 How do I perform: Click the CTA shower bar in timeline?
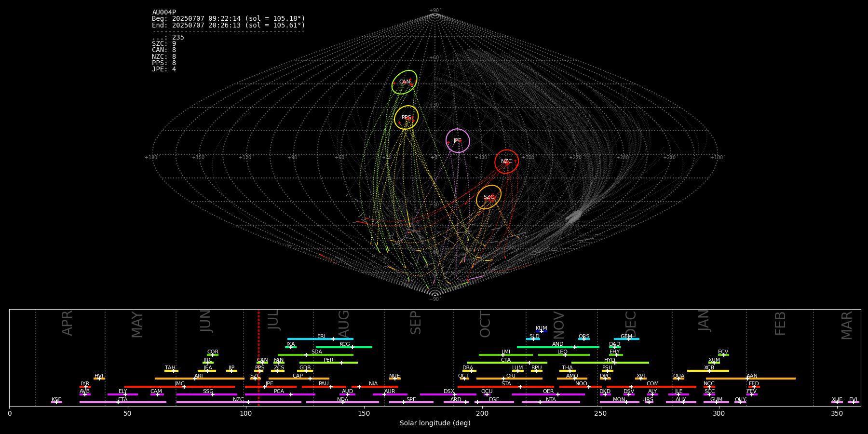tap(507, 363)
